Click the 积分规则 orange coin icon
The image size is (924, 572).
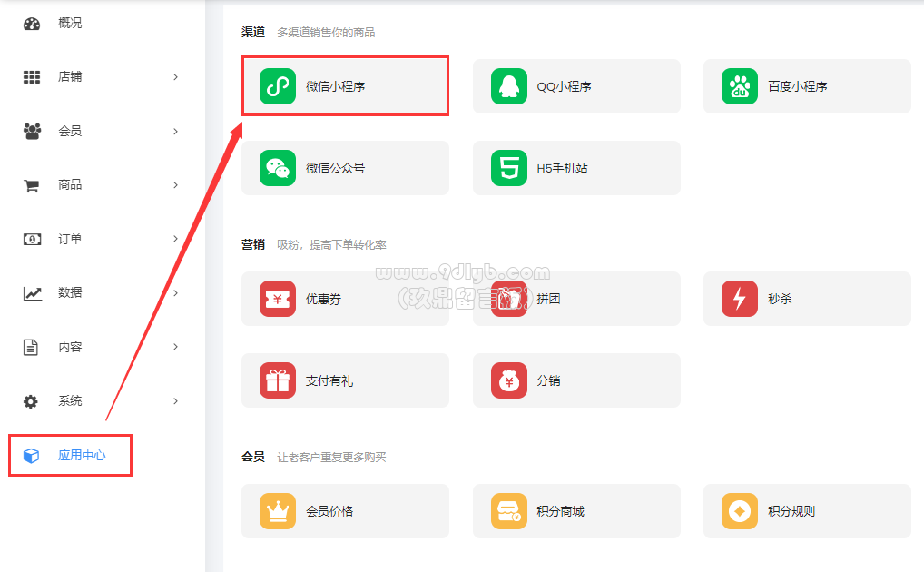tap(740, 511)
